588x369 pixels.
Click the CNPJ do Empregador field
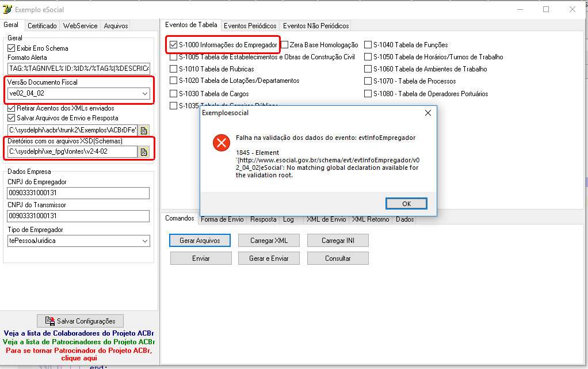coord(78,193)
